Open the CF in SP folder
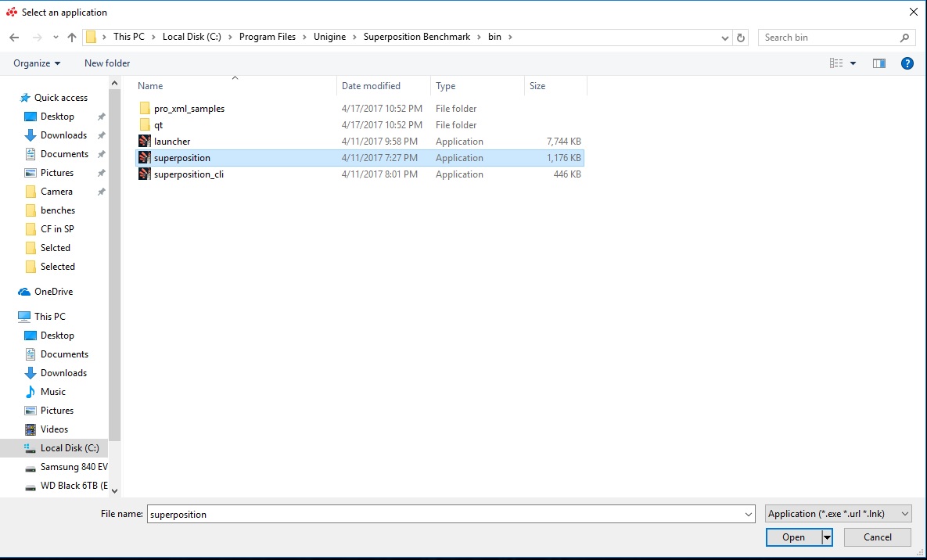The height and width of the screenshot is (560, 927). click(57, 229)
